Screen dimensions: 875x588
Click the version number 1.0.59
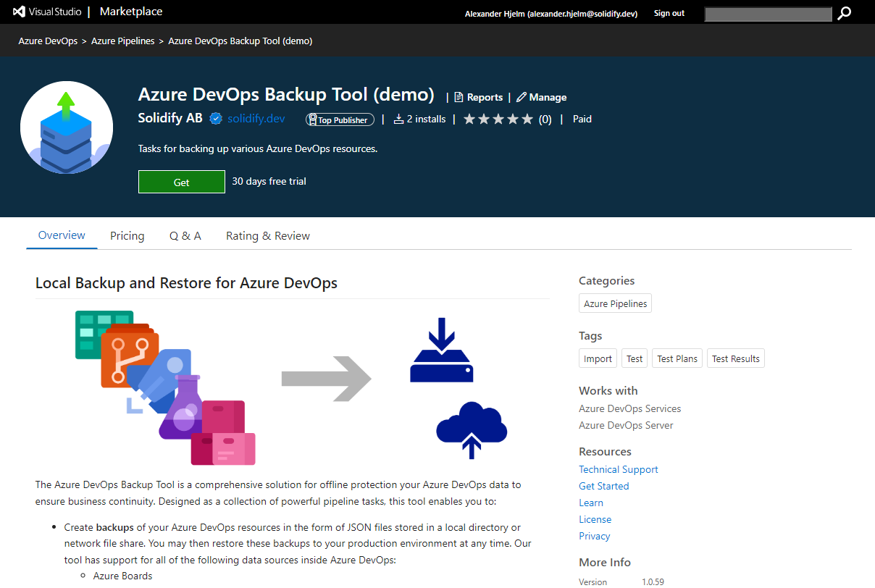point(653,581)
